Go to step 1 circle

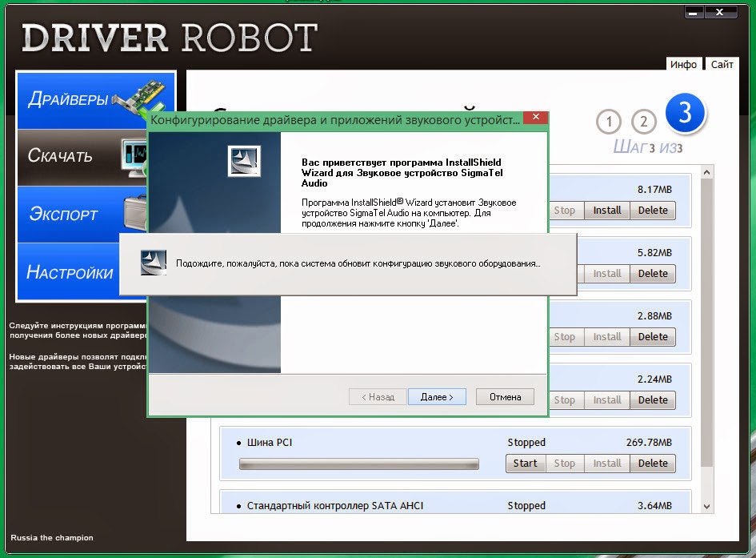(609, 122)
